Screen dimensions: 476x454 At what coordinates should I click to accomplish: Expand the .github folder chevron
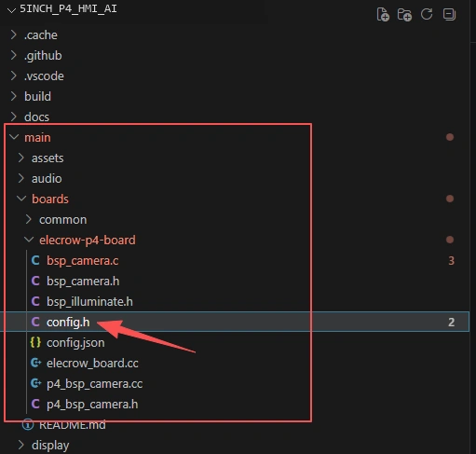point(13,55)
